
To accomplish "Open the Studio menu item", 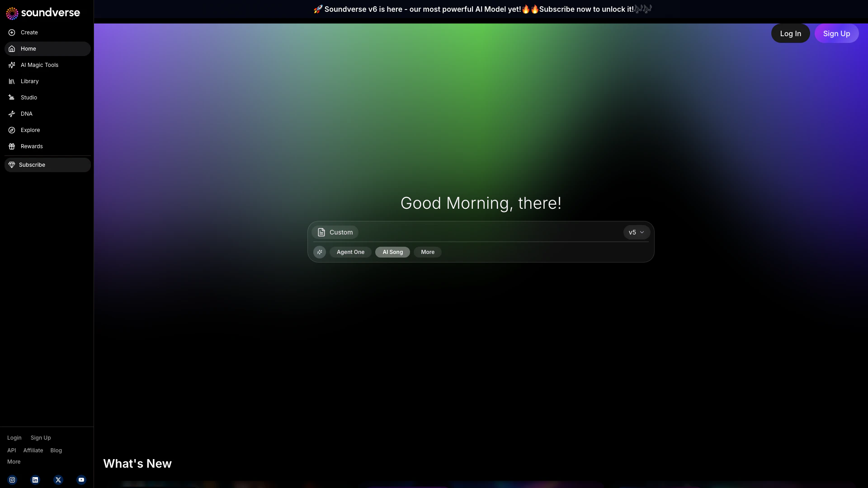I will pos(47,98).
